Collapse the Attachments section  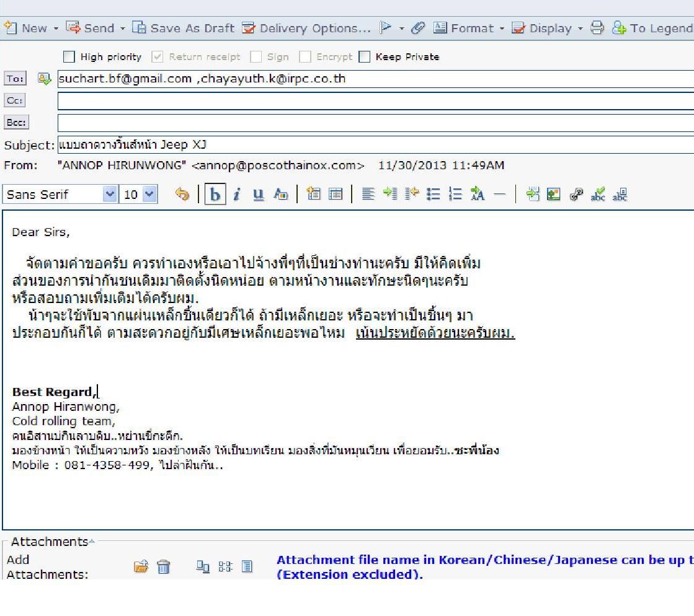click(x=92, y=542)
